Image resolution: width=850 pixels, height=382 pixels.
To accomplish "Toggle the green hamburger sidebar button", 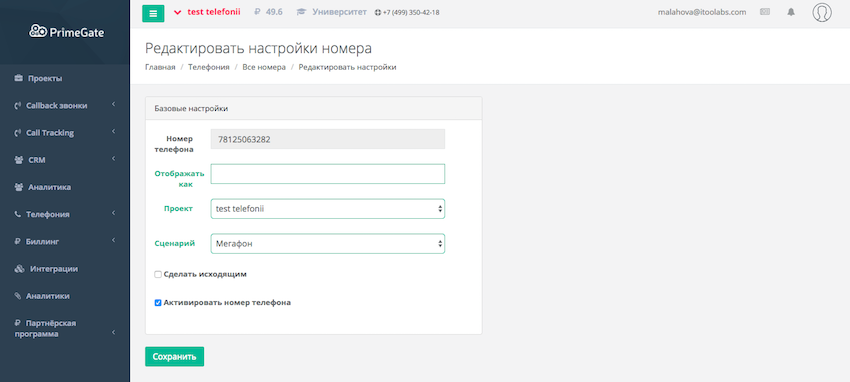I will coord(153,14).
